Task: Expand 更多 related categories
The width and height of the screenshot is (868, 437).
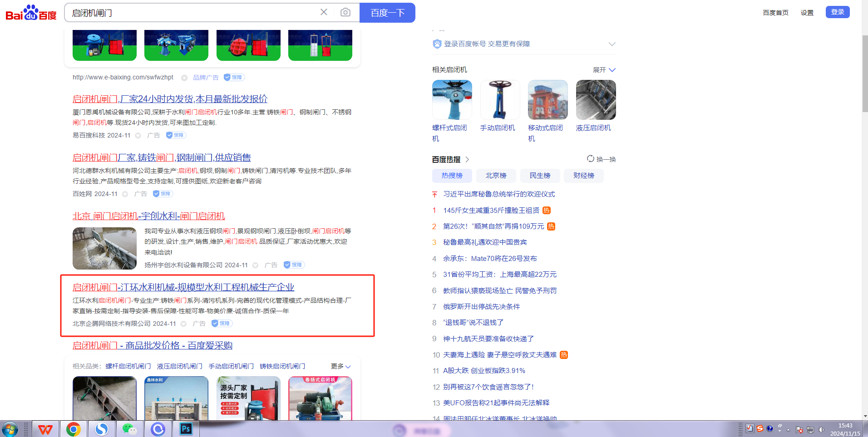Action: coord(340,366)
